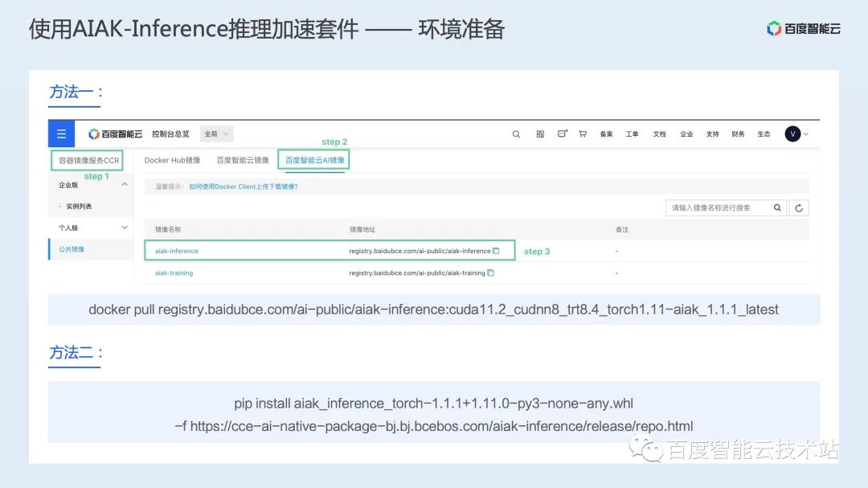Image resolution: width=868 pixels, height=488 pixels.
Task: Expand the account menu arrow beside the avatar
Action: click(806, 134)
